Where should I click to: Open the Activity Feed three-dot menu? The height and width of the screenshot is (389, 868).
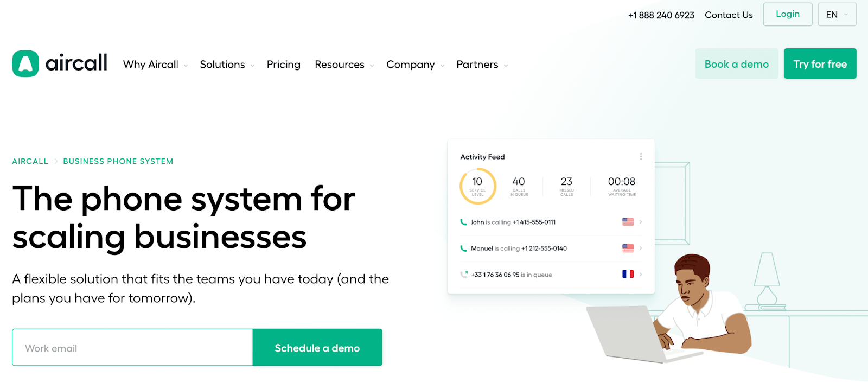click(x=641, y=157)
